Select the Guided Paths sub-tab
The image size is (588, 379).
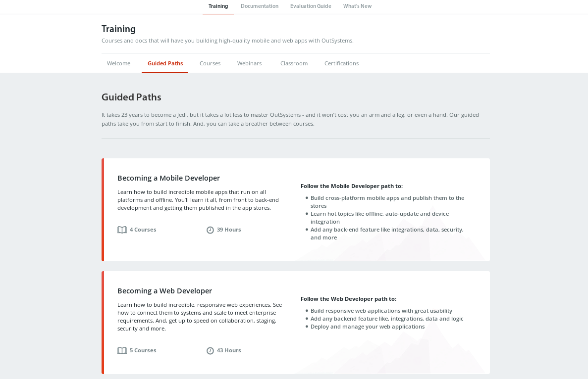[165, 63]
